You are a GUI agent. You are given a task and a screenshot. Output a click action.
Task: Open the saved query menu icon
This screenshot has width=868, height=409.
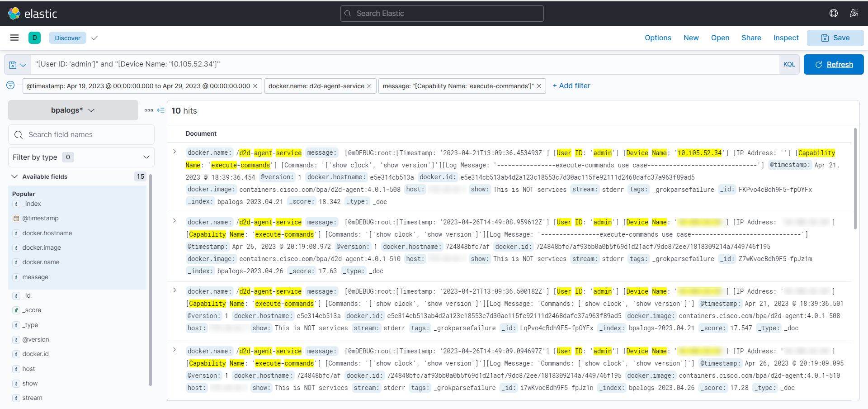(x=17, y=65)
